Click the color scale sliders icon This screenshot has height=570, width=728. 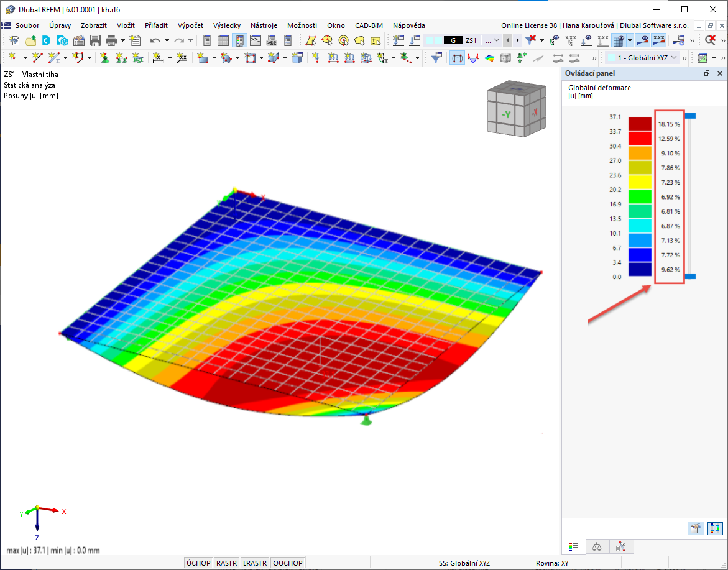(x=716, y=529)
